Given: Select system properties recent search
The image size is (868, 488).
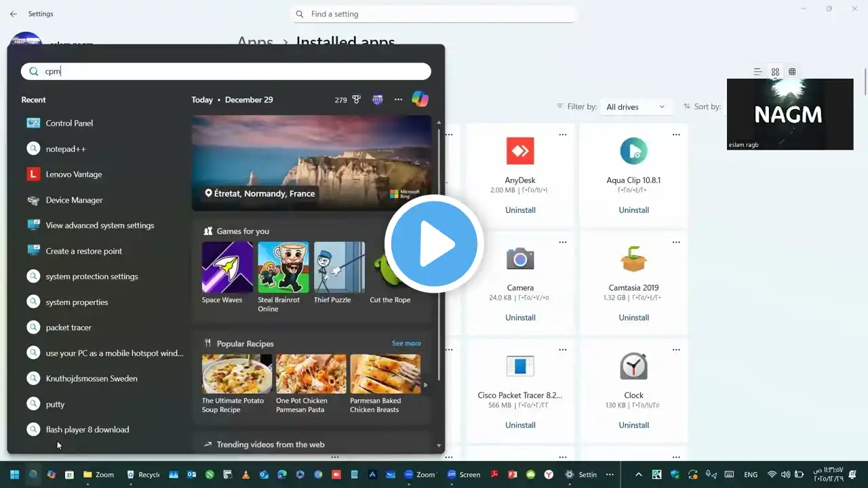Looking at the screenshot, I should 77,302.
